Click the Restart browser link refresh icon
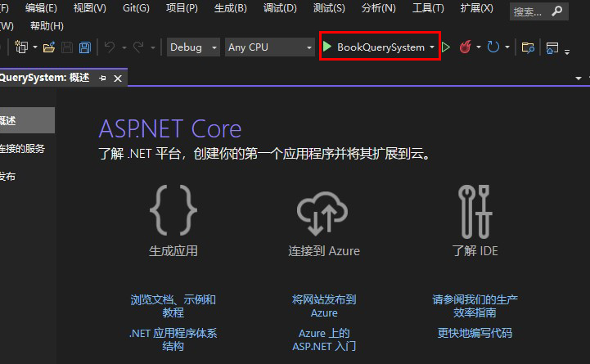590x364 pixels. 493,47
